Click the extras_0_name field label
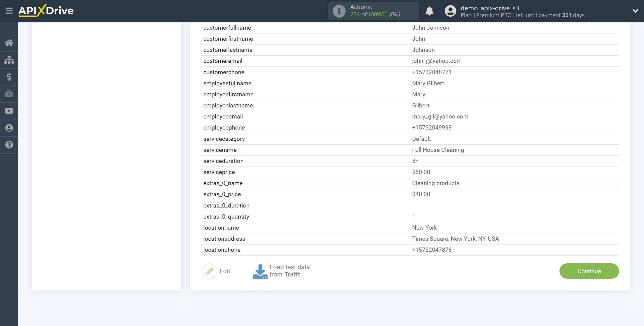 pyautogui.click(x=223, y=183)
